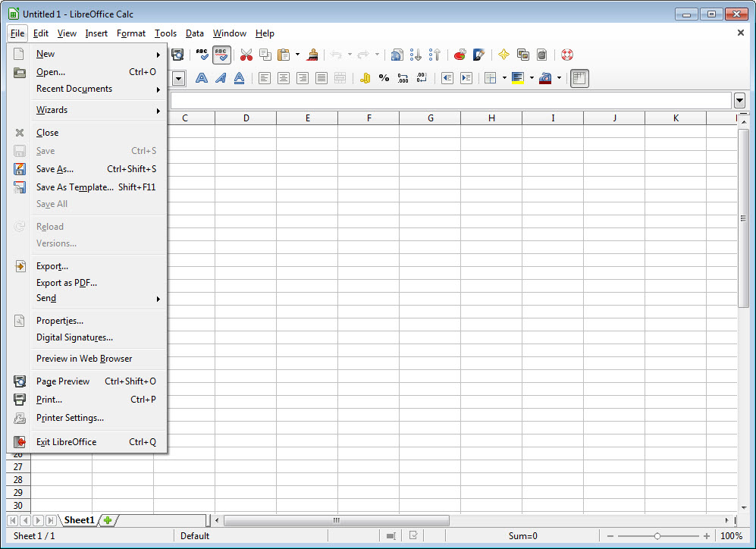
Task: Open the Gallery from the toolbar
Action: (x=523, y=55)
